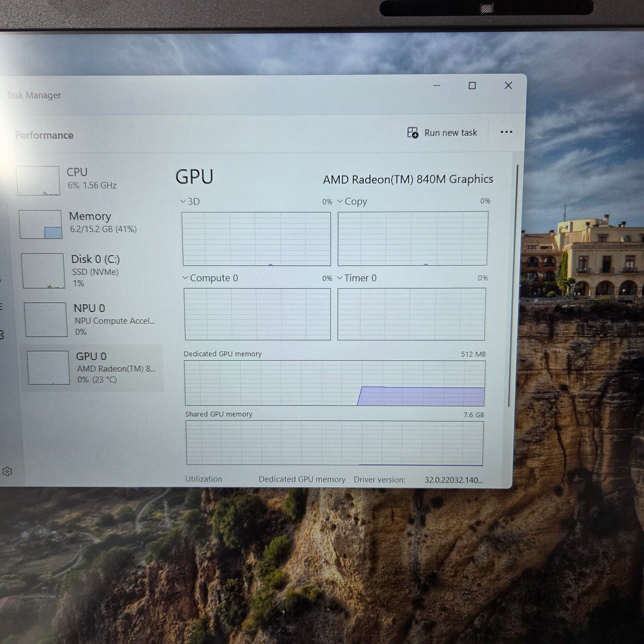Click NPU 0 mini graph thumbnail
This screenshot has width=644, height=644.
pyautogui.click(x=46, y=320)
